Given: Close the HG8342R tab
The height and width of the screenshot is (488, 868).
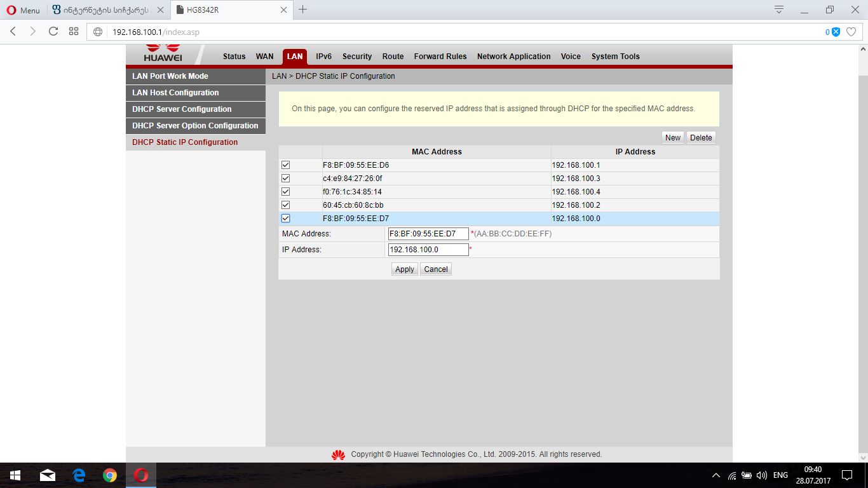Looking at the screenshot, I should [283, 10].
